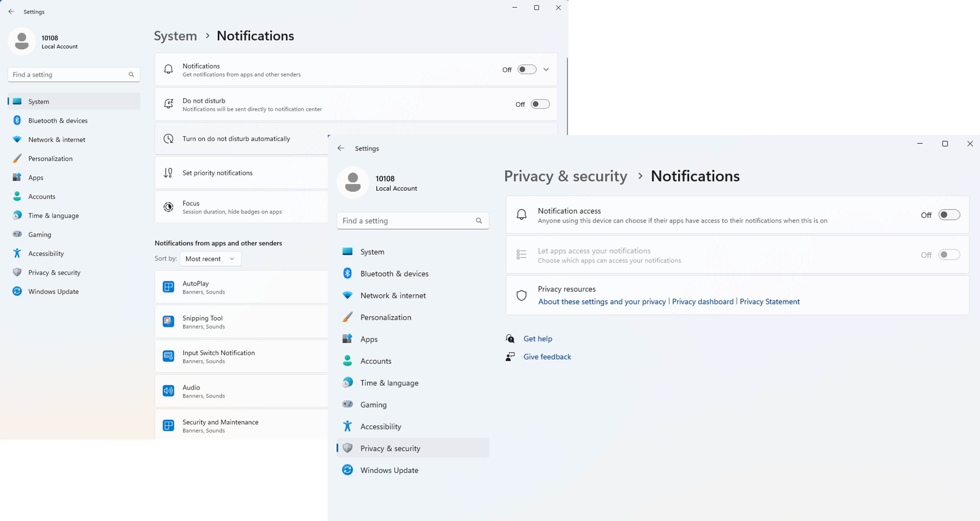Screen dimensions: 980x521
Task: Enable the Do not disturb toggle
Action: click(540, 104)
